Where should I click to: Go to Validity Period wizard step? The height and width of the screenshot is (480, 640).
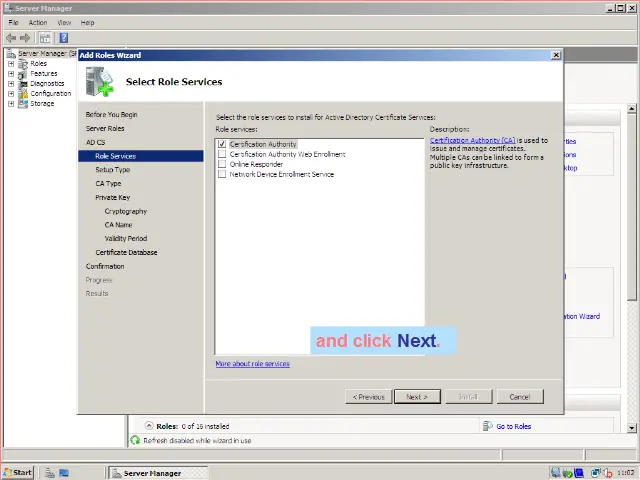[x=126, y=238]
